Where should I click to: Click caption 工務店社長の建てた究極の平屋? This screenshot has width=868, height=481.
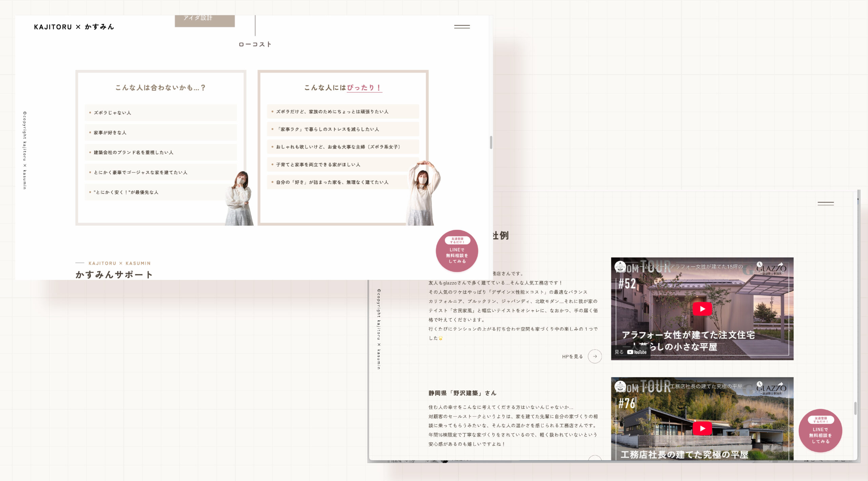(x=684, y=455)
